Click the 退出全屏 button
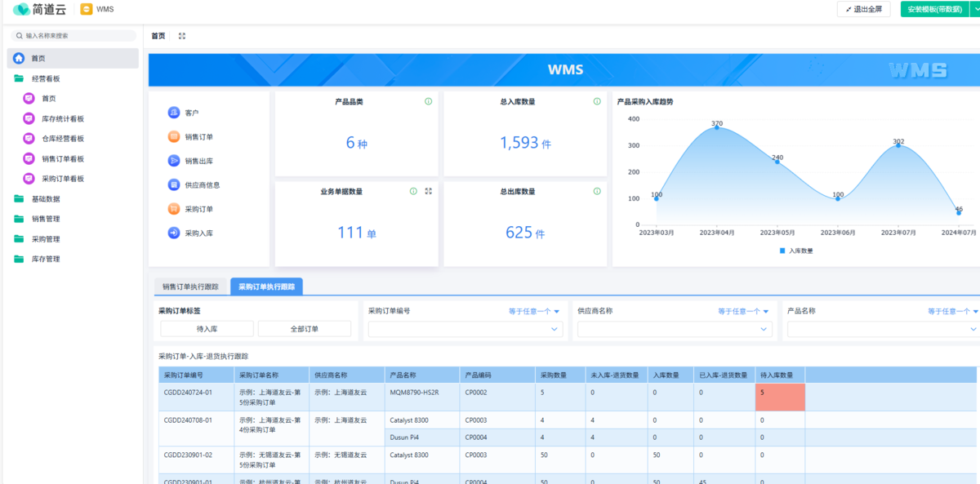The height and width of the screenshot is (484, 980). pos(863,9)
